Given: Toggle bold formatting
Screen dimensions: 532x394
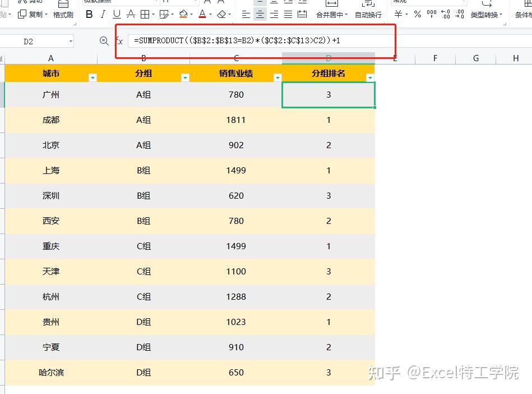Looking at the screenshot, I should click(x=89, y=14).
